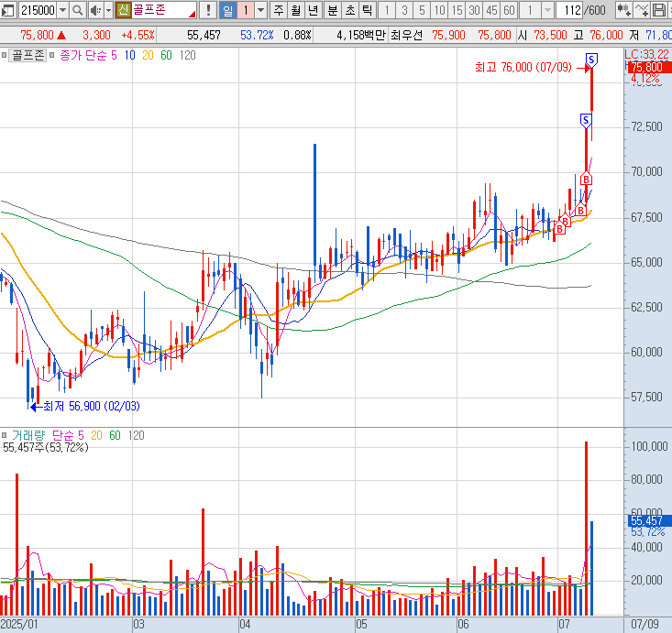Open the dropdown after period number 1
672x633 pixels.
261,10
